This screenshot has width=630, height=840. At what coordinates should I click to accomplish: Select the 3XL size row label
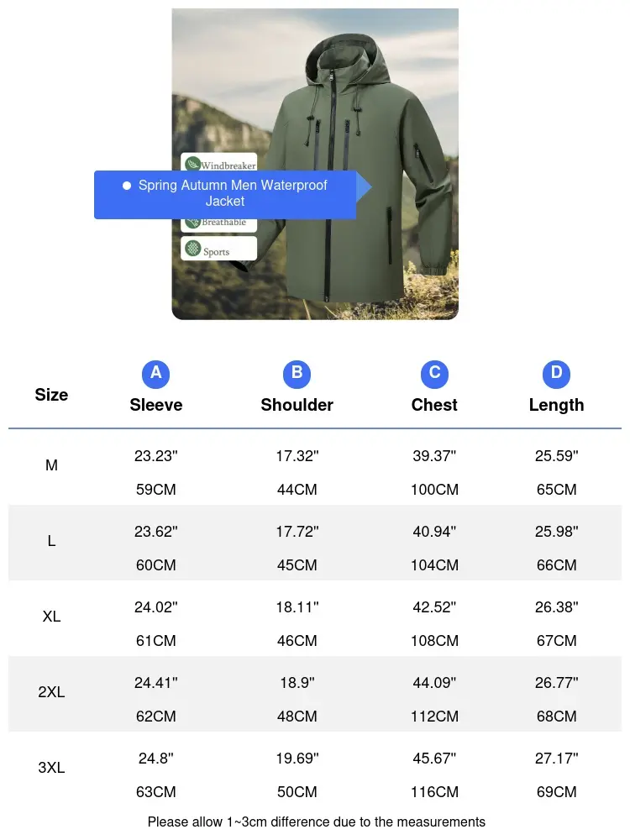[x=51, y=767]
